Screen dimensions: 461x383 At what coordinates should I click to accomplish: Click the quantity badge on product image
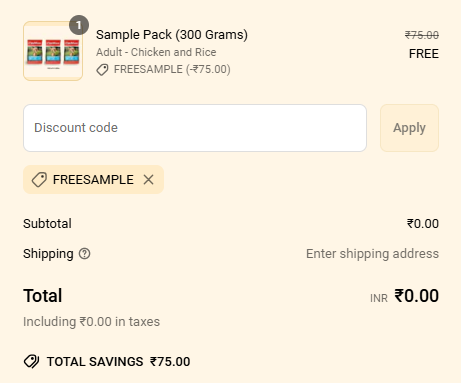[79, 25]
